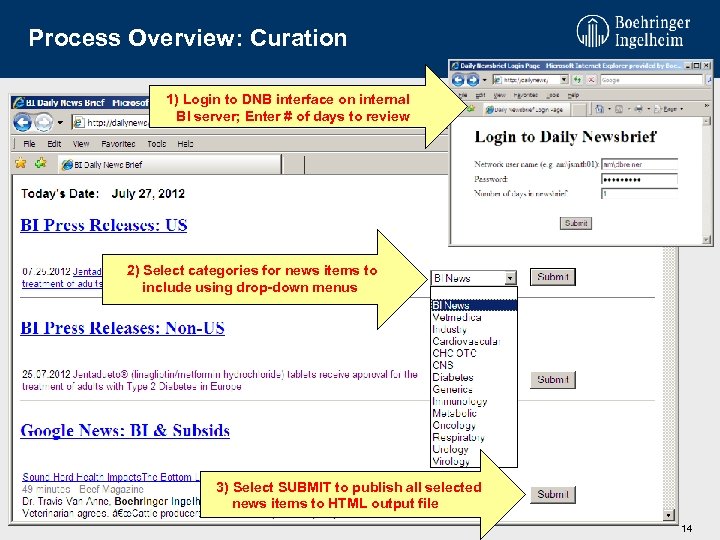Expand the BI News category dropdown
Screen dimensions: 720x540
(x=510, y=278)
